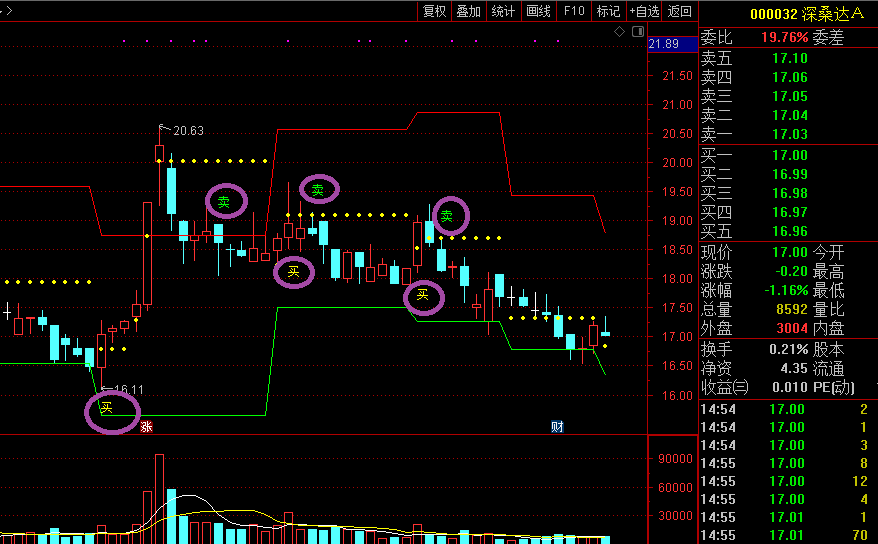Click the 量比 label

click(828, 309)
